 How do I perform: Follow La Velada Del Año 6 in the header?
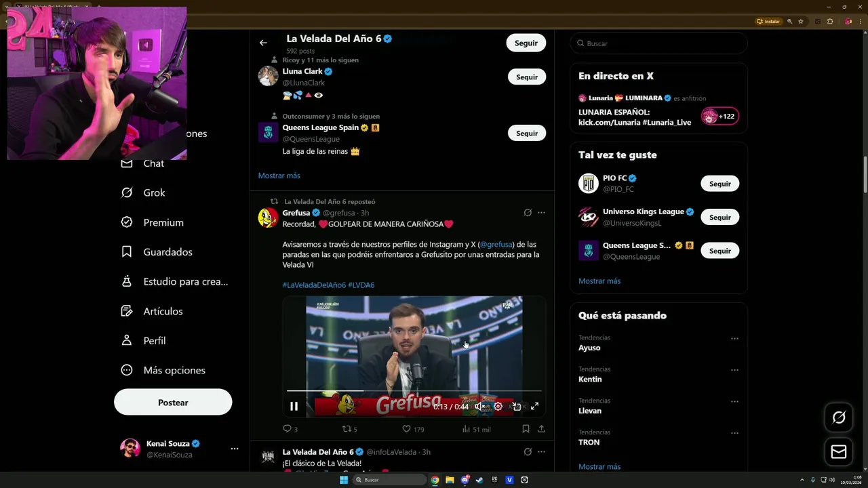(526, 43)
